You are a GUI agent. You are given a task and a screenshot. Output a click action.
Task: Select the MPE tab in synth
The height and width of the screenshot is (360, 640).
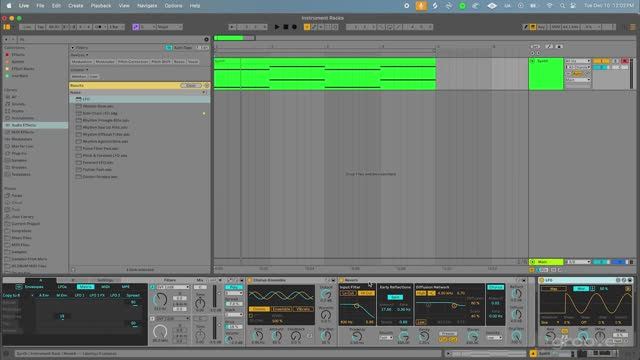point(125,287)
